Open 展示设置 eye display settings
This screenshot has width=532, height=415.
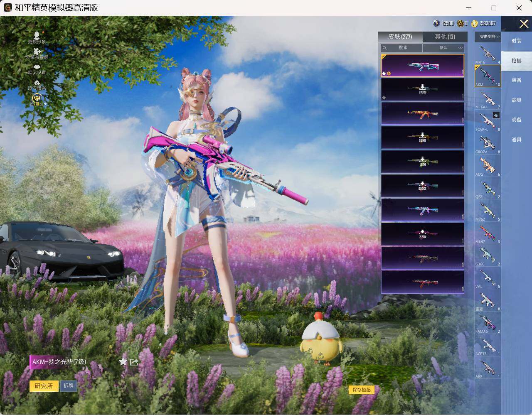37,69
